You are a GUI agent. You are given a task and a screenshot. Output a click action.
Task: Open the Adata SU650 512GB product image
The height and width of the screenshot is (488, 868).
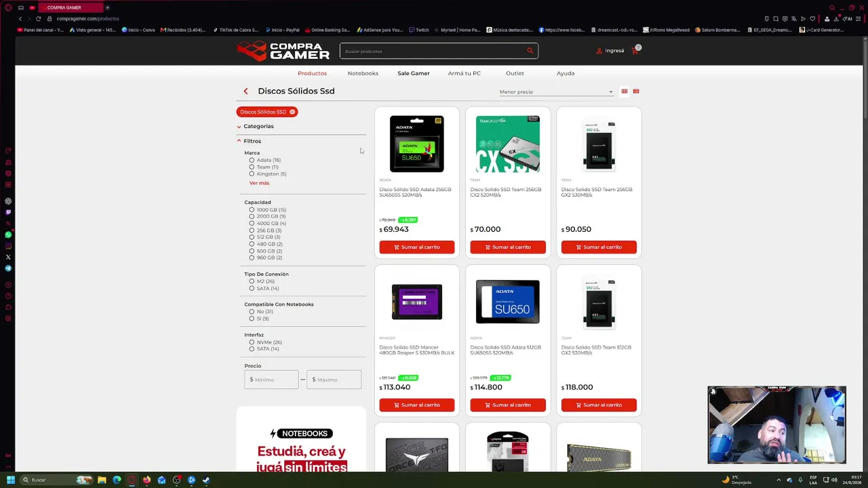[x=508, y=302]
